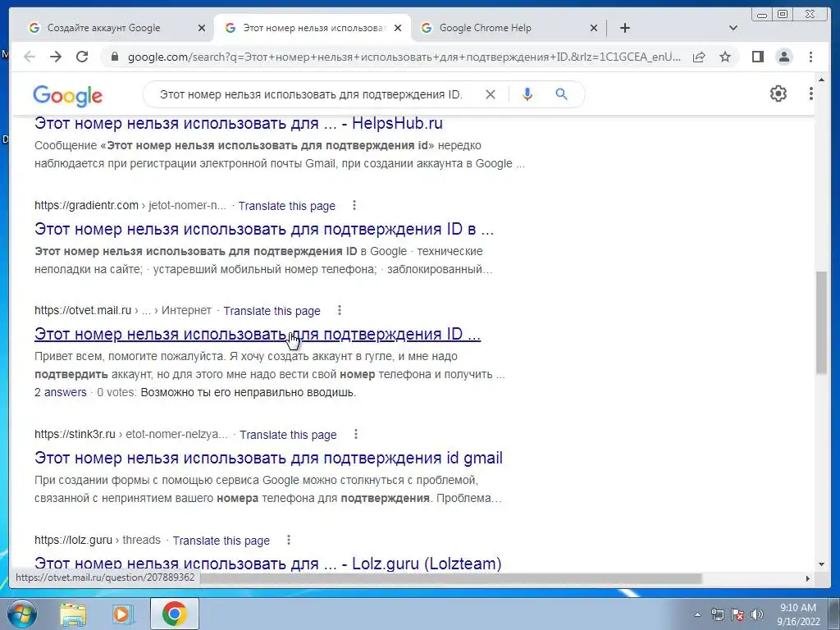Viewport: 840px width, 630px height.
Task: Open the Action Center flag icon
Action: pyautogui.click(x=737, y=615)
